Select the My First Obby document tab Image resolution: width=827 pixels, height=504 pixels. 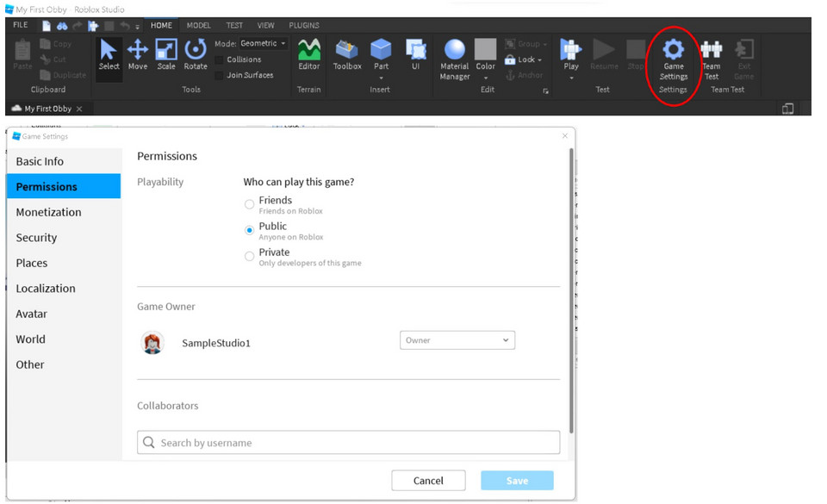pyautogui.click(x=48, y=109)
